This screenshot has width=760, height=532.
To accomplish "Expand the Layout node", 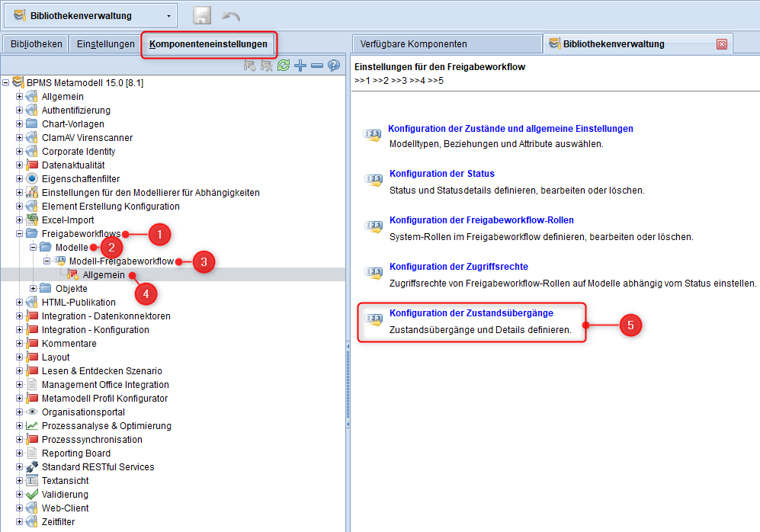I will (19, 357).
